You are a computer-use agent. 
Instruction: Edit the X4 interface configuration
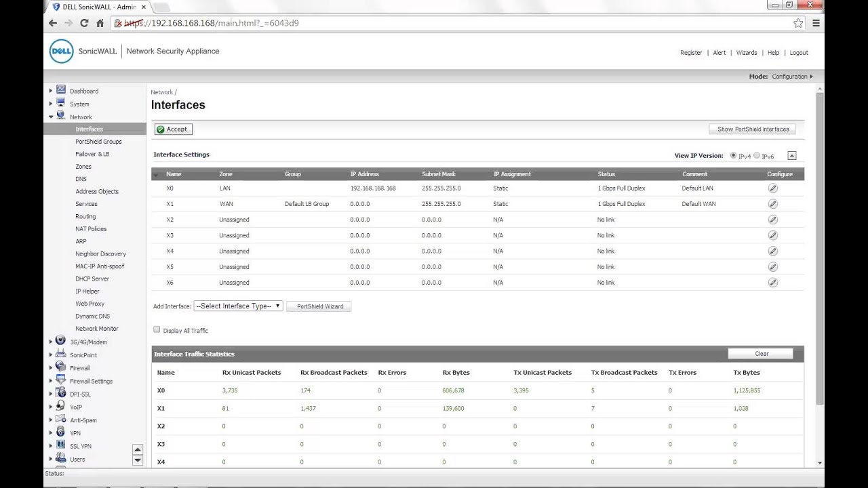[772, 251]
